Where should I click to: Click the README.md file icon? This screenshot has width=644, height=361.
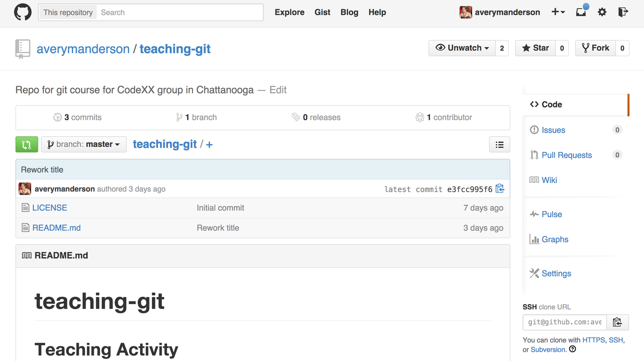[x=25, y=228]
